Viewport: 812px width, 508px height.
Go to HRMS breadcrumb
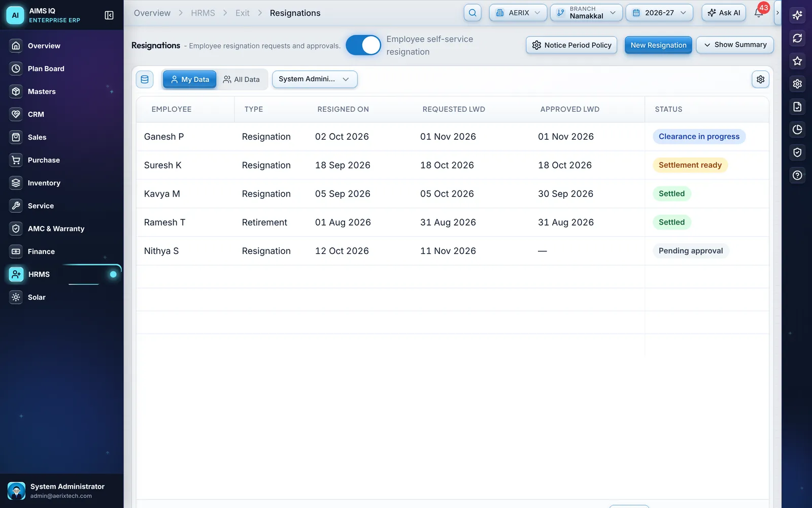point(203,13)
